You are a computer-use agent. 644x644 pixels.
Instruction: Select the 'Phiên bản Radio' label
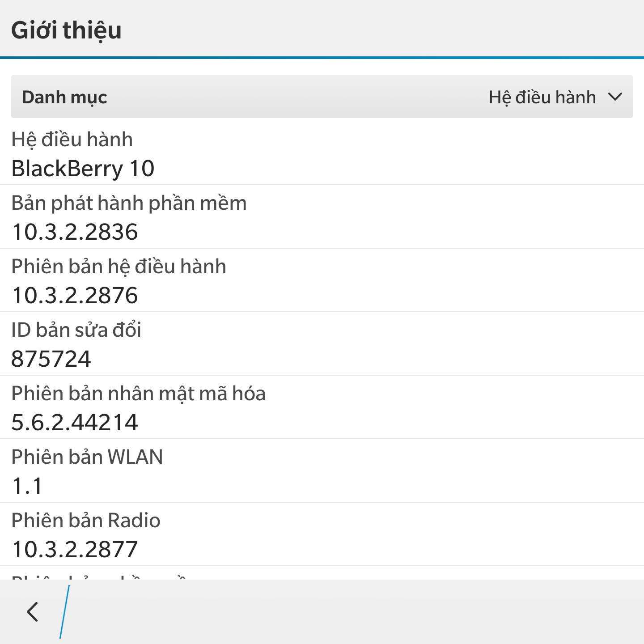86,521
